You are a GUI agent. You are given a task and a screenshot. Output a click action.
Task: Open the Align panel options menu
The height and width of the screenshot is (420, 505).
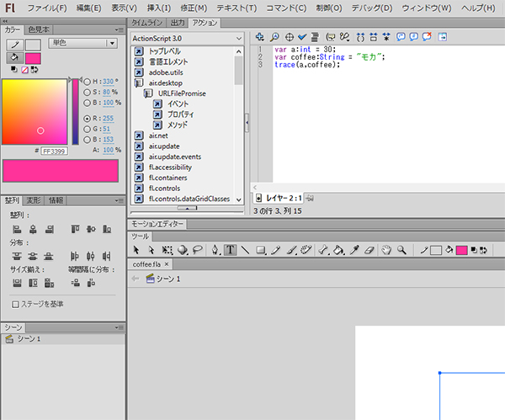coord(120,200)
